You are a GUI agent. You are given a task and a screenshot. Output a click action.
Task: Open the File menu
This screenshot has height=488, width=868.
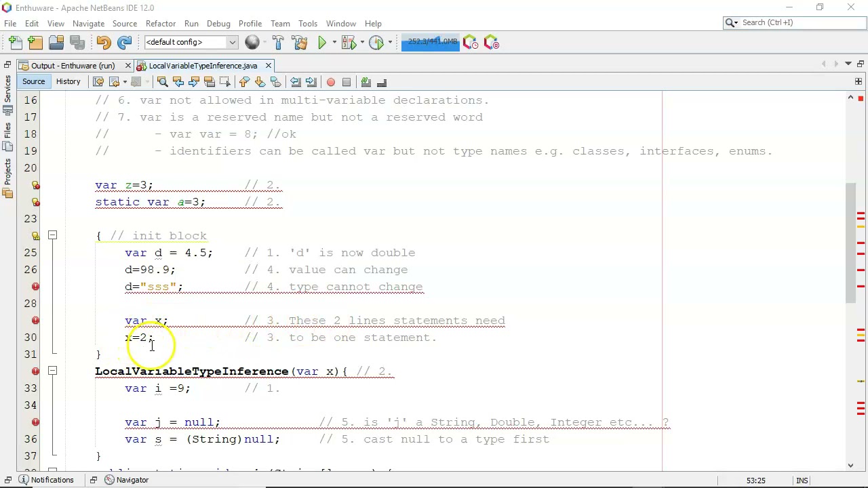(x=10, y=23)
